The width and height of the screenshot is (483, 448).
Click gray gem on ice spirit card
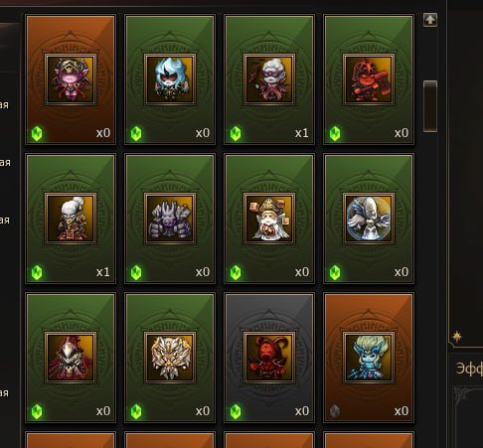[x=335, y=411]
